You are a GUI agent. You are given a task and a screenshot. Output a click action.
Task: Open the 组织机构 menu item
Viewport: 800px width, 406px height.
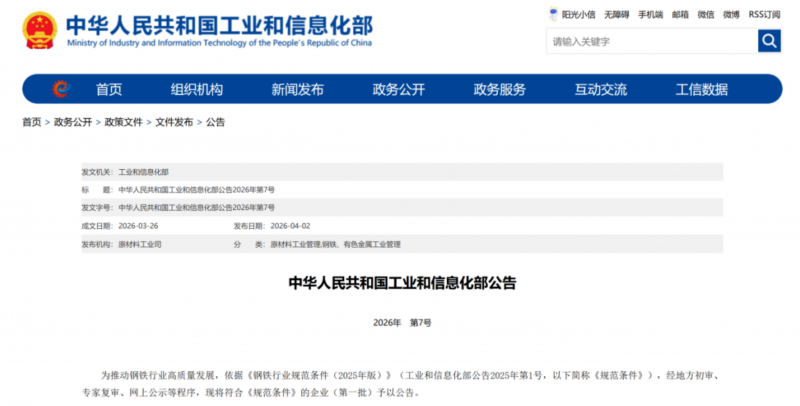tap(197, 89)
